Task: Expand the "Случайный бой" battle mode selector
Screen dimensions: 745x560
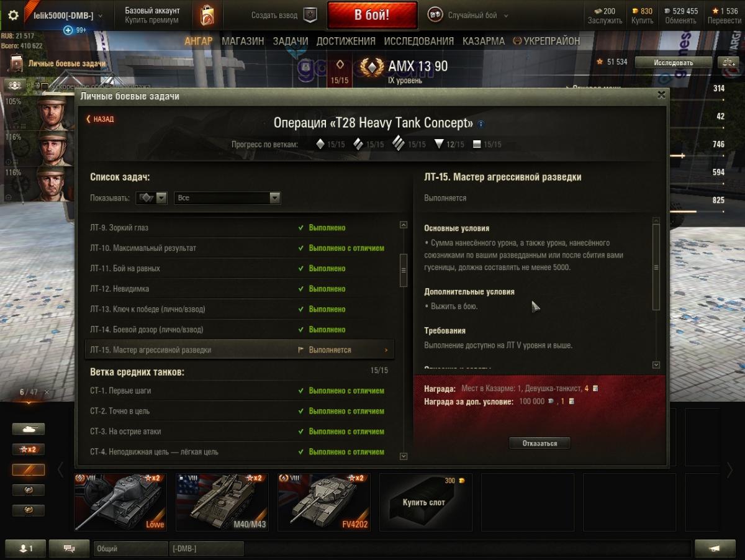Action: tap(469, 16)
